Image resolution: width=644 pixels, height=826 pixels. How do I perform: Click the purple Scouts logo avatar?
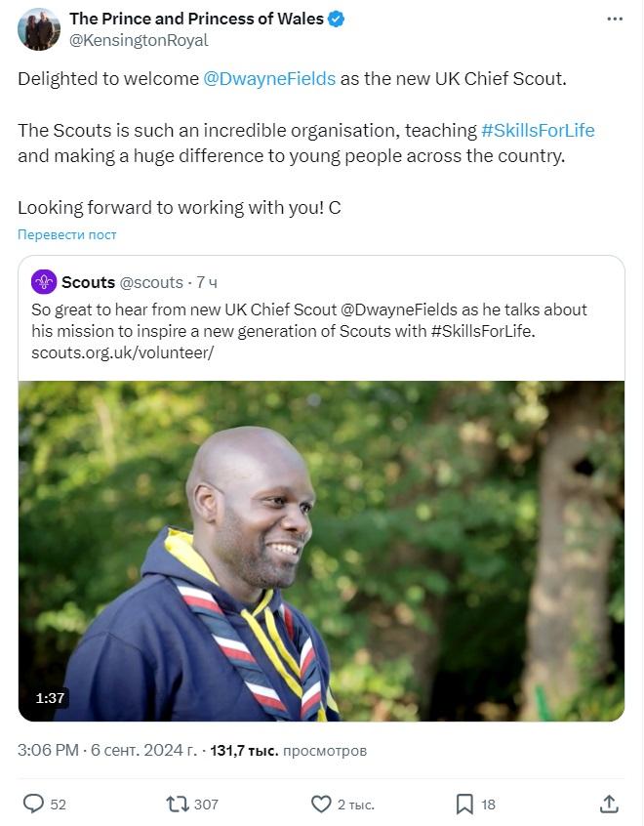(x=44, y=282)
